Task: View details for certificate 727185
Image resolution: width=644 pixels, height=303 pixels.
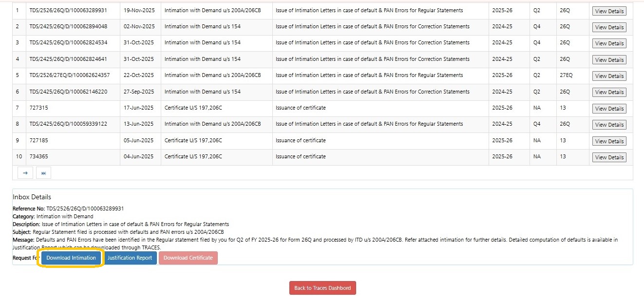Action: pyautogui.click(x=609, y=141)
